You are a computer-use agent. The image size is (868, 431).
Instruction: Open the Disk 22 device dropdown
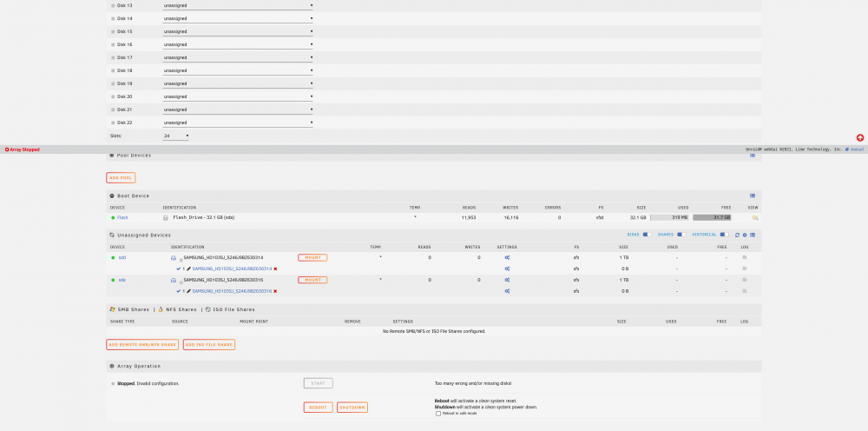tap(238, 123)
